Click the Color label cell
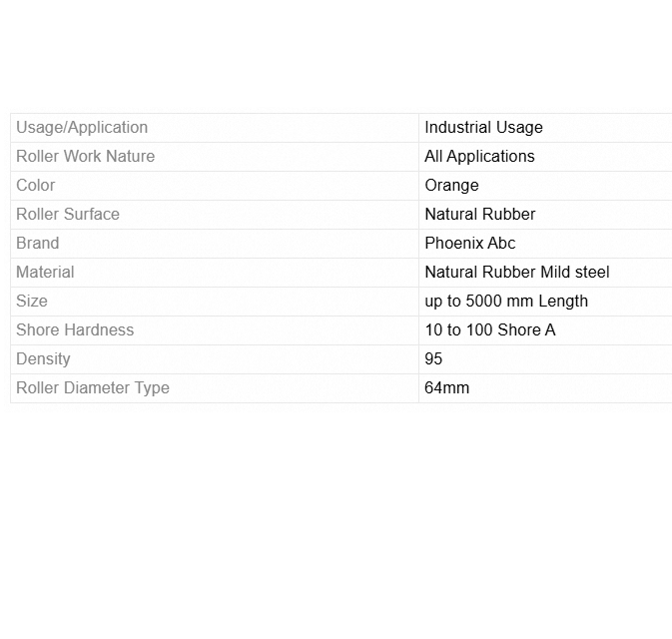 click(x=36, y=186)
